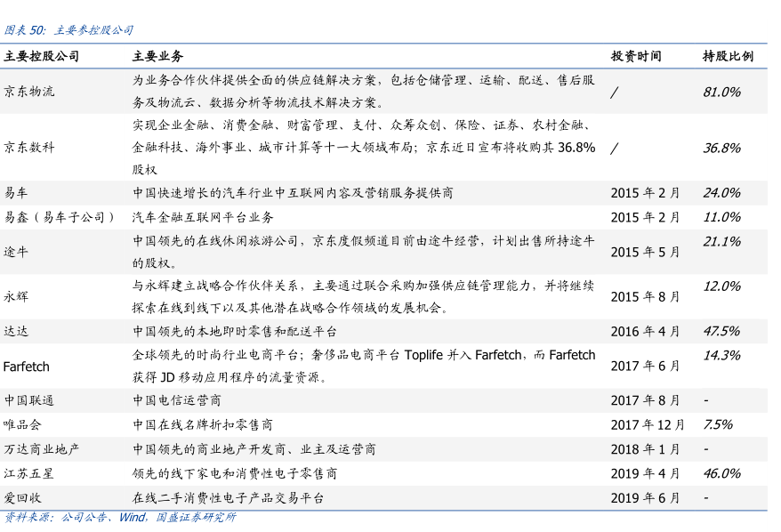Click the 2019 年 6 月 date

(x=645, y=498)
